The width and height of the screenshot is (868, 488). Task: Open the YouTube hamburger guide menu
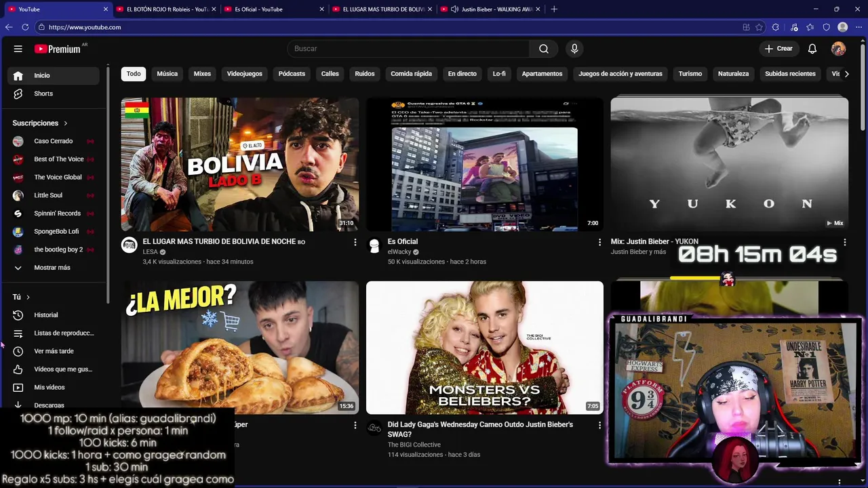(18, 49)
